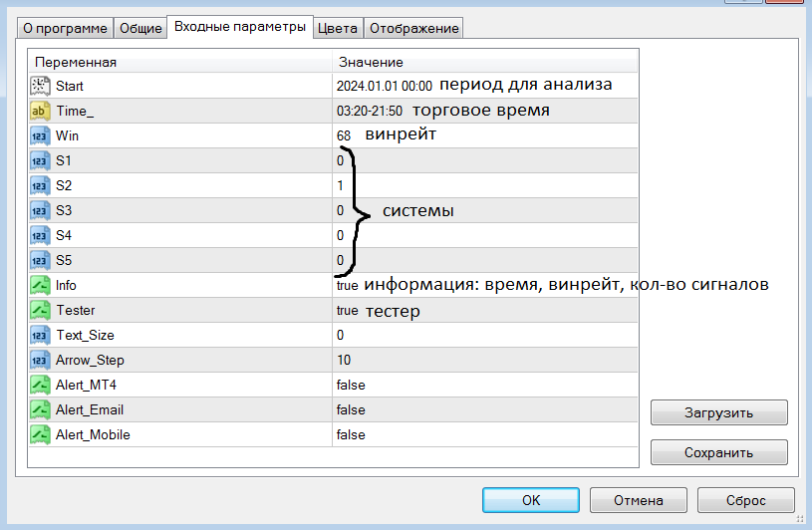Click the Переменная column header
The width and height of the screenshot is (812, 530).
click(x=179, y=62)
